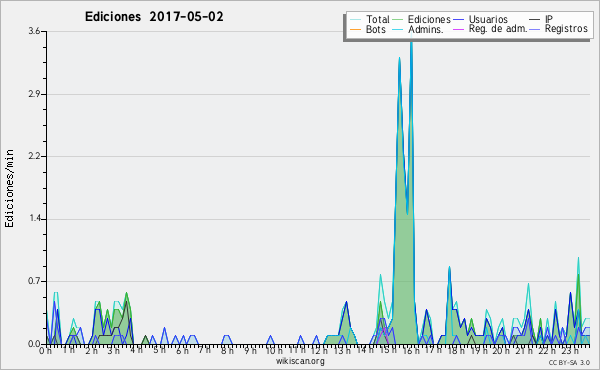The height and width of the screenshot is (370, 600).
Task: Click the 'Ediciones' legend label
Action: [x=429, y=19]
